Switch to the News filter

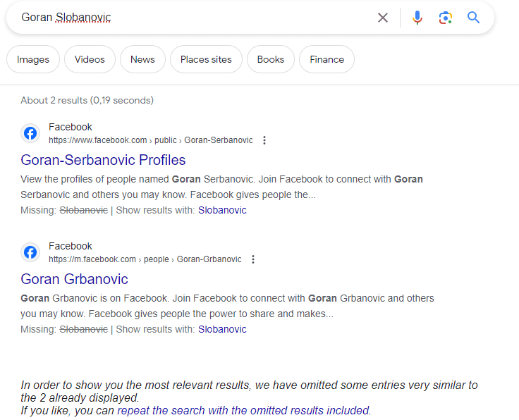(142, 59)
